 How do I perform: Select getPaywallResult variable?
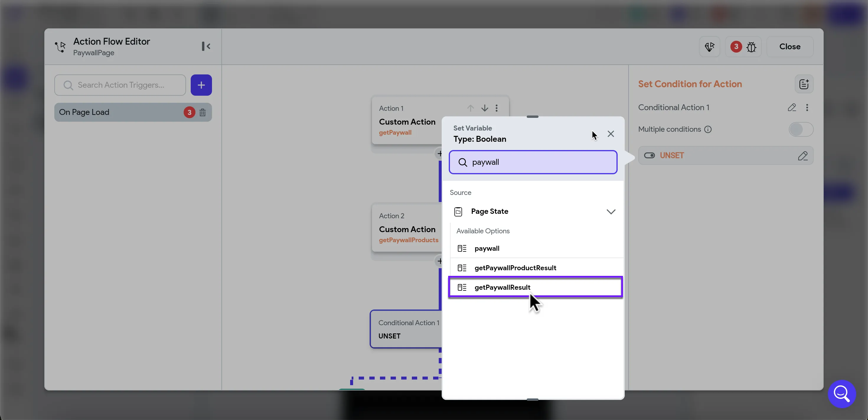(x=502, y=287)
